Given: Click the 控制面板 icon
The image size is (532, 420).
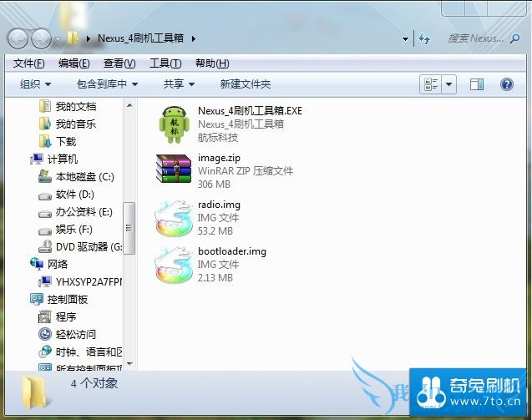Looking at the screenshot, I should (37, 299).
